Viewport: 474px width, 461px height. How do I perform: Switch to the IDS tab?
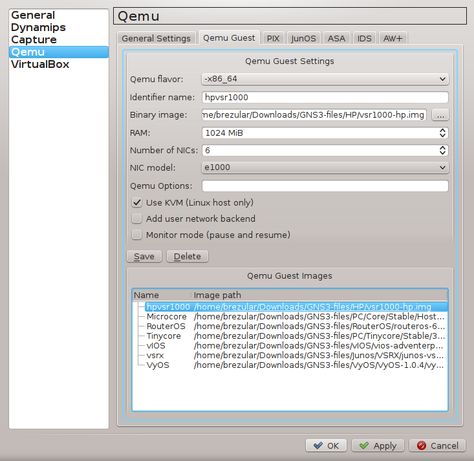pyautogui.click(x=364, y=38)
